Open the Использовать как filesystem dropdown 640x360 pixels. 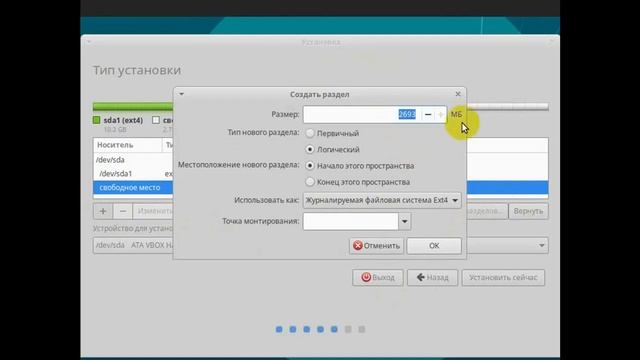point(382,200)
